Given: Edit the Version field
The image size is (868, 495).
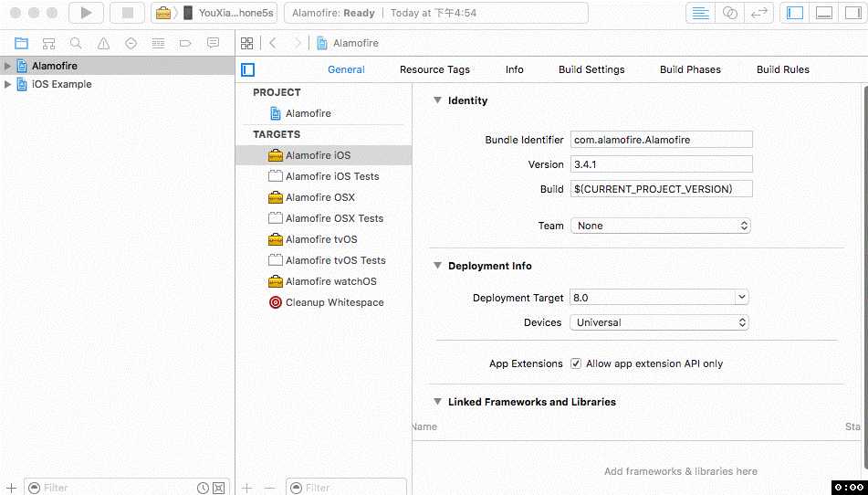Looking at the screenshot, I should (662, 163).
